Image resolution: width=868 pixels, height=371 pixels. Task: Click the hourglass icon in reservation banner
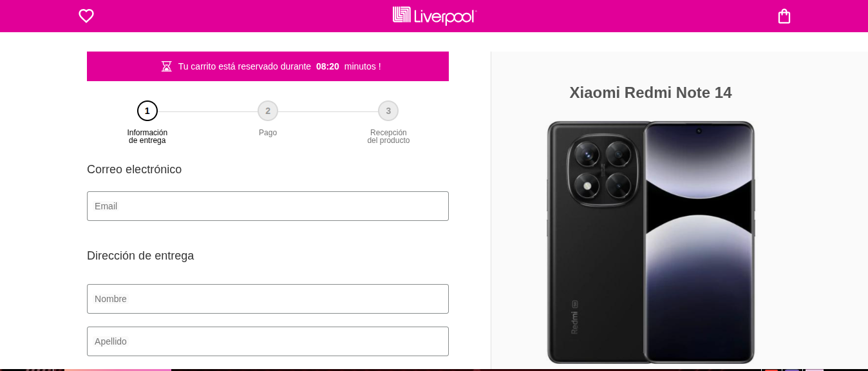coord(167,66)
